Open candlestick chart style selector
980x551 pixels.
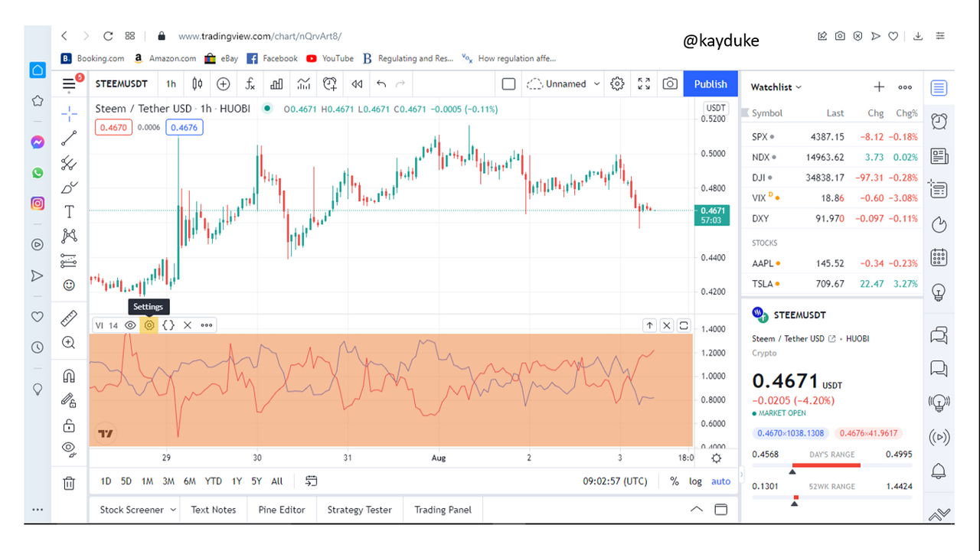[198, 84]
